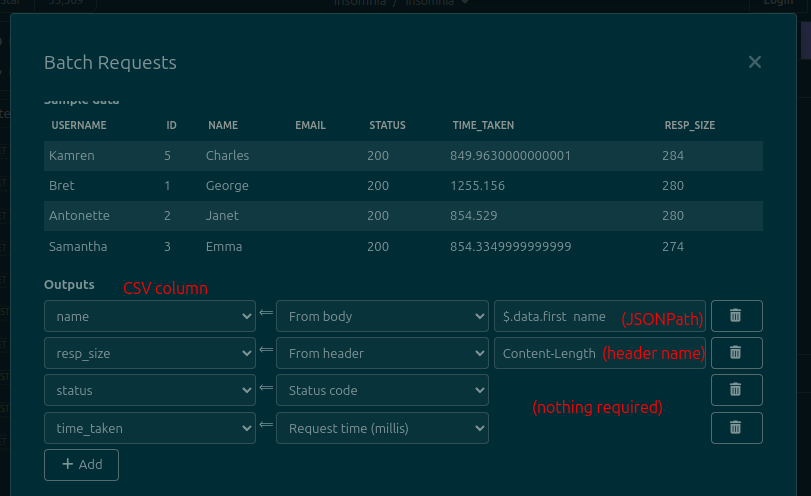Select the Kamren username cell
The height and width of the screenshot is (496, 811).
(x=72, y=156)
